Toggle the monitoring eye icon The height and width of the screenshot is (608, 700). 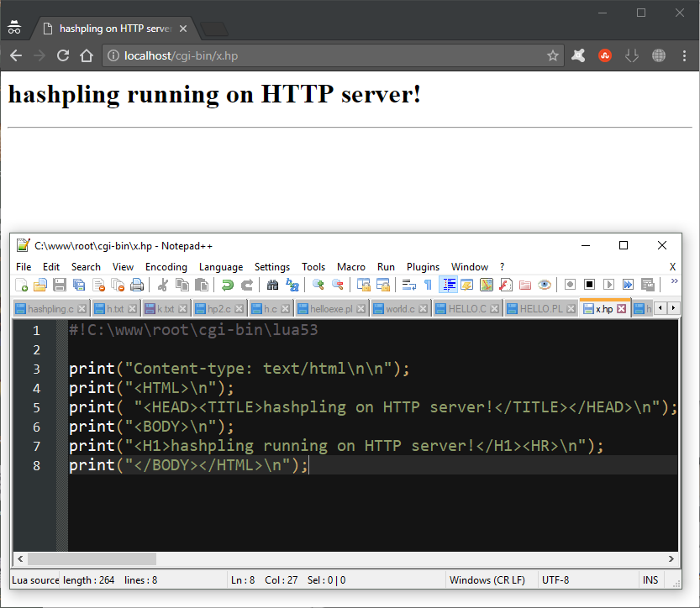tap(545, 285)
